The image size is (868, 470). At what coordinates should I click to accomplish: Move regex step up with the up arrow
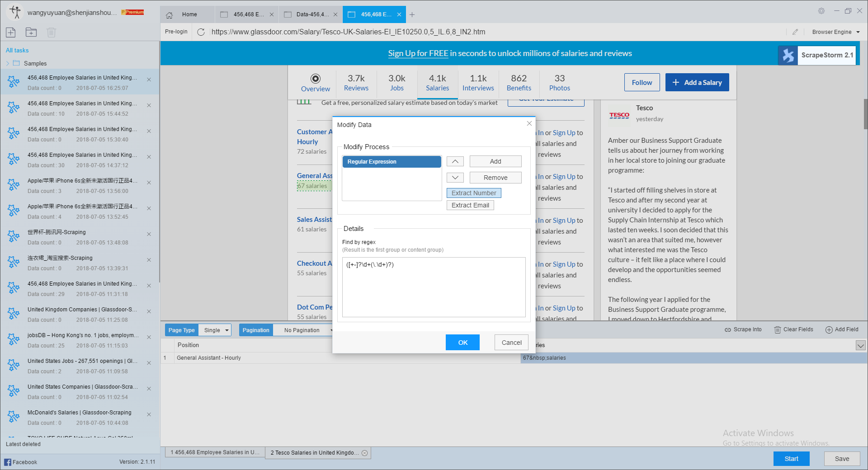[455, 161]
